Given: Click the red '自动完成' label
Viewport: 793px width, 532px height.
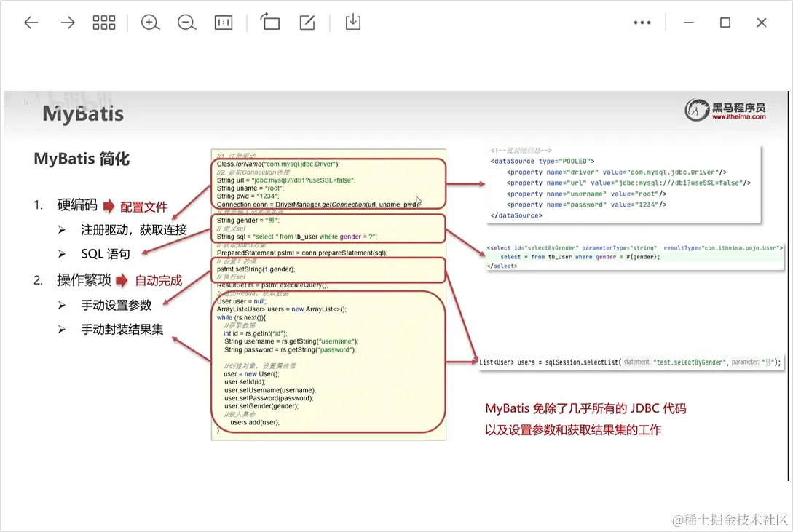Looking at the screenshot, I should click(158, 280).
